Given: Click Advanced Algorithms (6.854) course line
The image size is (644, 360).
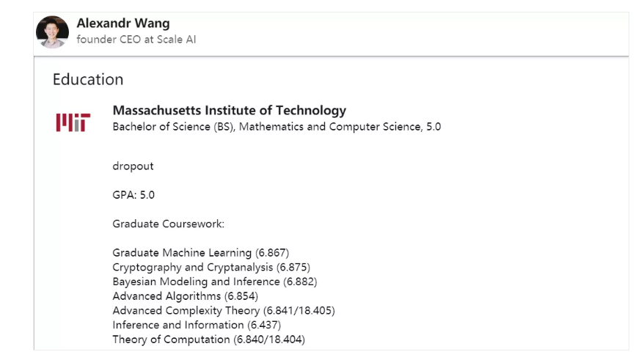Looking at the screenshot, I should click(185, 296).
